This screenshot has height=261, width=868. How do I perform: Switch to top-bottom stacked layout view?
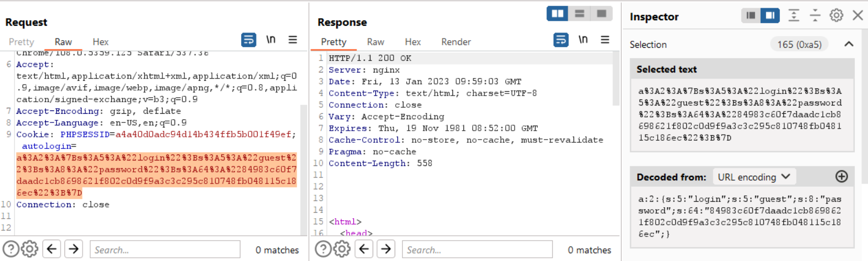coord(580,14)
